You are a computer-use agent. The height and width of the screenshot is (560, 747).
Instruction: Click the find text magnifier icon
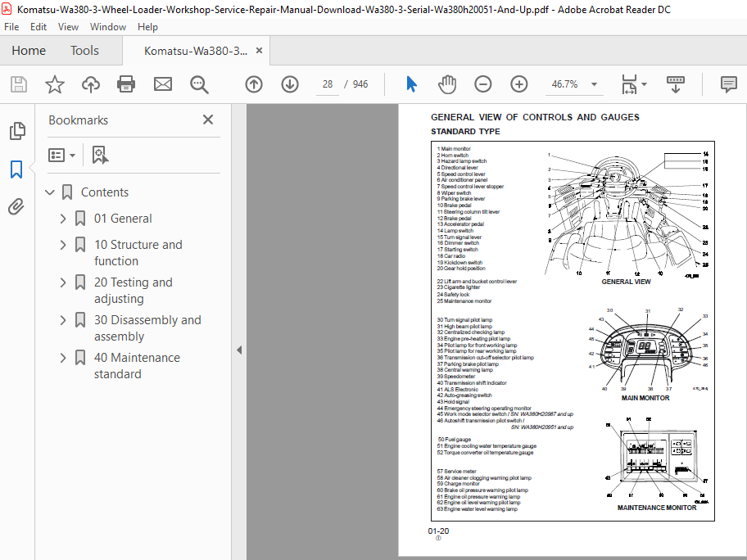(x=199, y=85)
